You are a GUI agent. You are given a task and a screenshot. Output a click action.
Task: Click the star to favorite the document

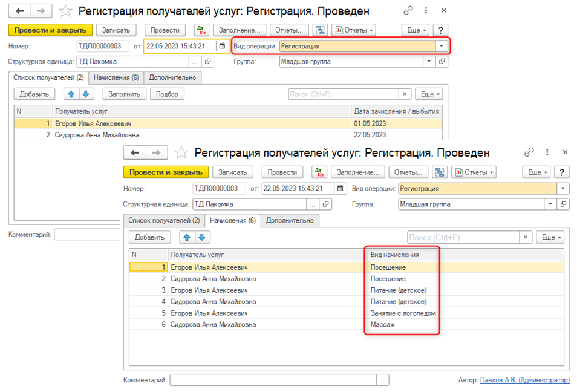pos(181,152)
